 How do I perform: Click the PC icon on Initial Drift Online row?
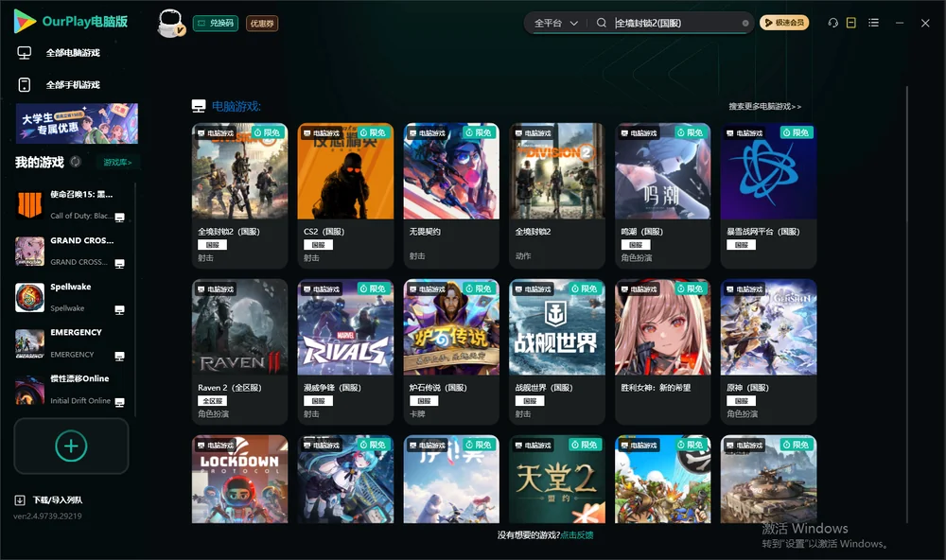(119, 403)
